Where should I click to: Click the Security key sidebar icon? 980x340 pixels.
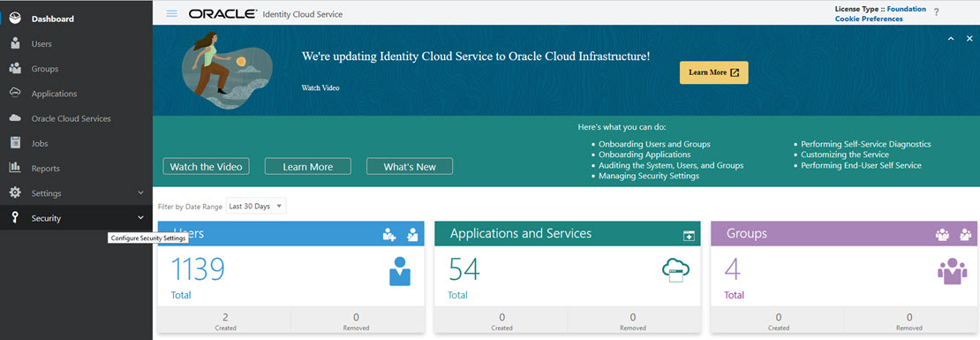pyautogui.click(x=16, y=217)
